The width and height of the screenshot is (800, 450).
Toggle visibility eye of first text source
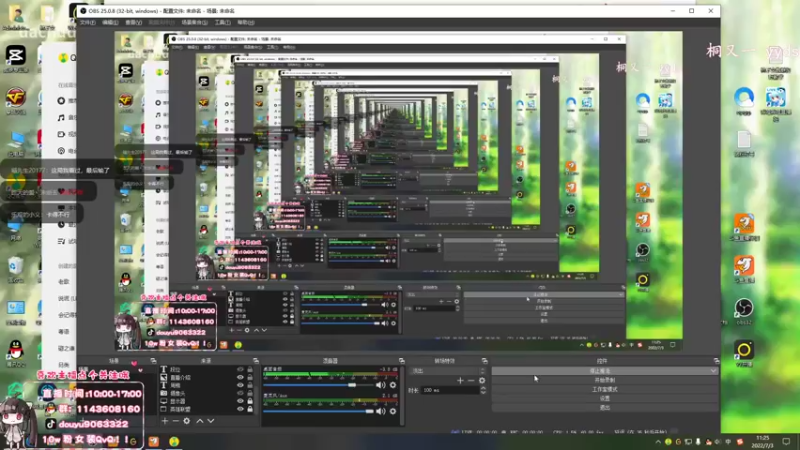click(x=240, y=369)
